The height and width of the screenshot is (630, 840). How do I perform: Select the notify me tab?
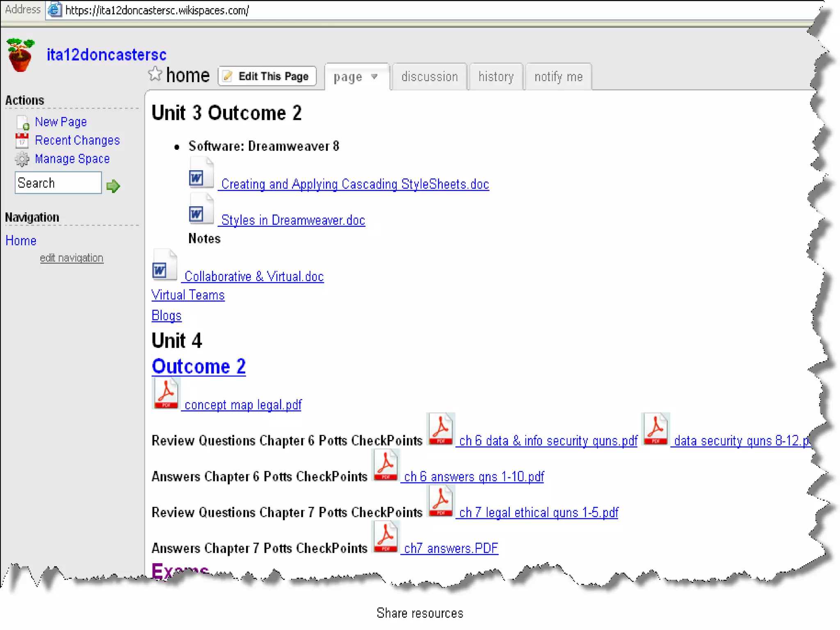558,77
